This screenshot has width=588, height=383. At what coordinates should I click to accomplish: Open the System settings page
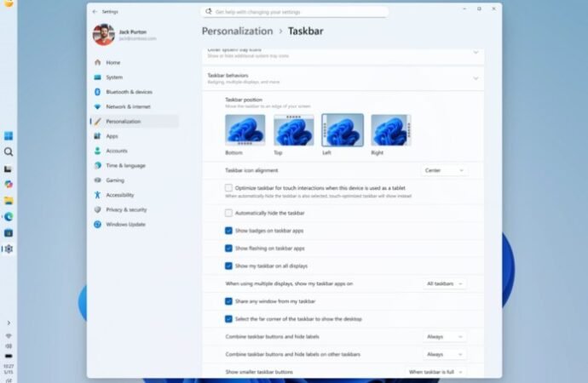click(135, 77)
